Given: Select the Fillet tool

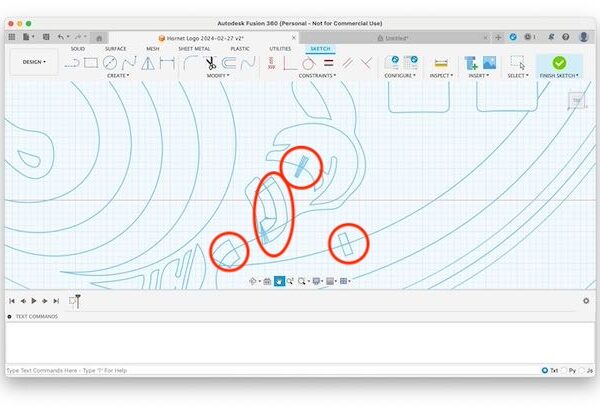Looking at the screenshot, I should [x=190, y=63].
